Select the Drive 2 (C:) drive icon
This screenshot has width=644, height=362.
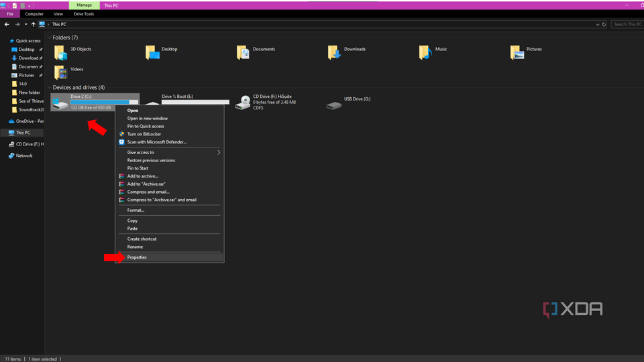pyautogui.click(x=60, y=104)
